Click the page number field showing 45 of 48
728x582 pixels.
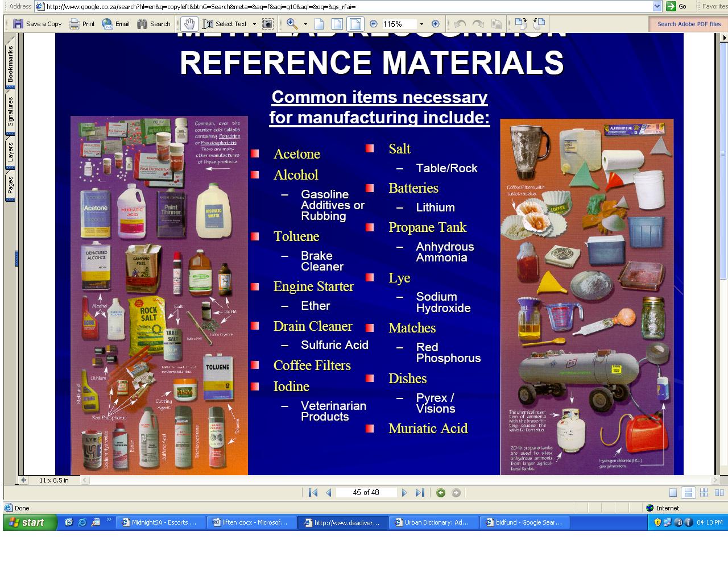(x=366, y=492)
